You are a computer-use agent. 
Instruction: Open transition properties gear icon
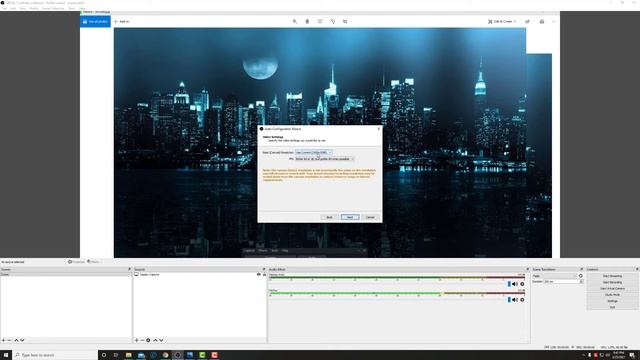pyautogui.click(x=581, y=276)
